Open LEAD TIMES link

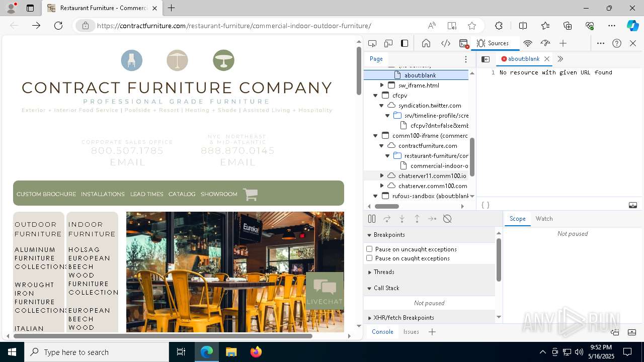[x=147, y=194]
